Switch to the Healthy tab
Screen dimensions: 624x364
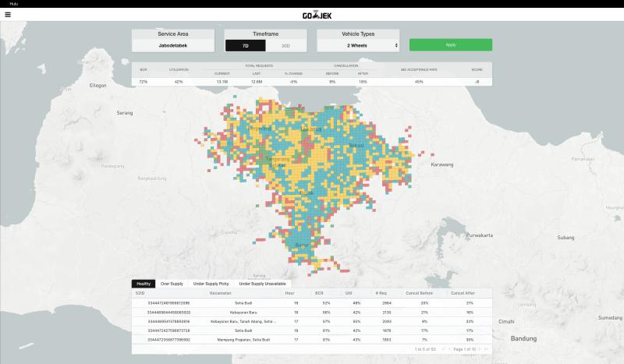click(144, 284)
